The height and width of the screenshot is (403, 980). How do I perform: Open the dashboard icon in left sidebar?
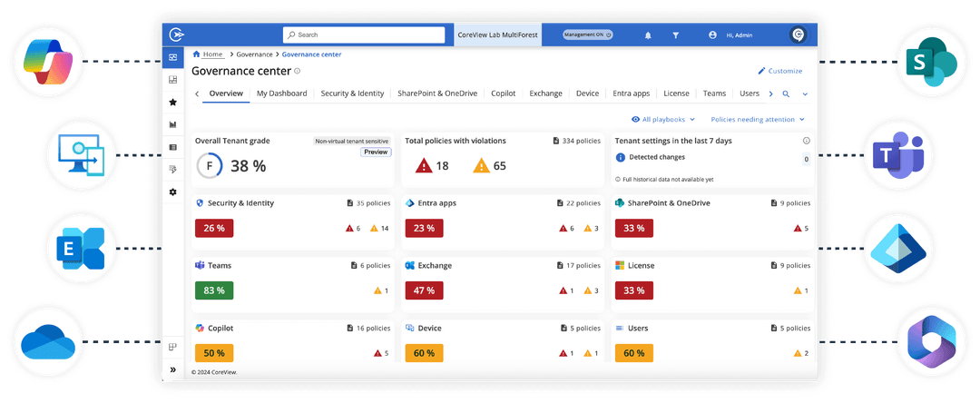[x=173, y=57]
